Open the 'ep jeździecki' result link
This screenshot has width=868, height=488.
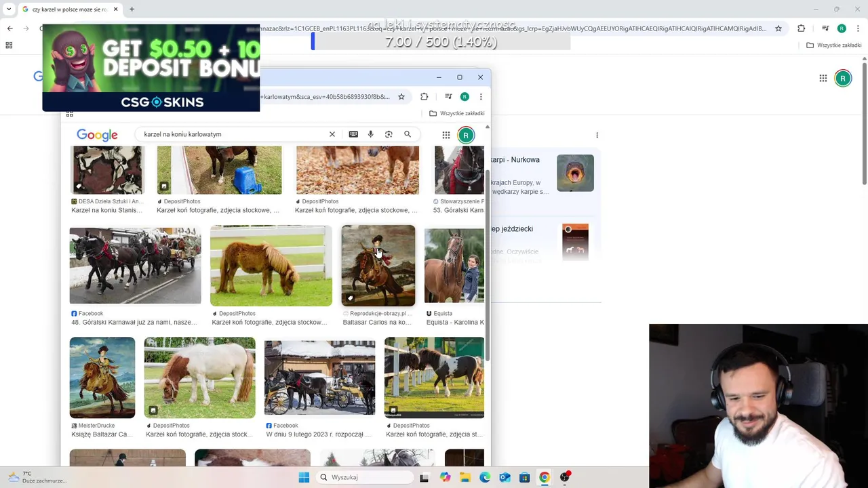pos(512,229)
